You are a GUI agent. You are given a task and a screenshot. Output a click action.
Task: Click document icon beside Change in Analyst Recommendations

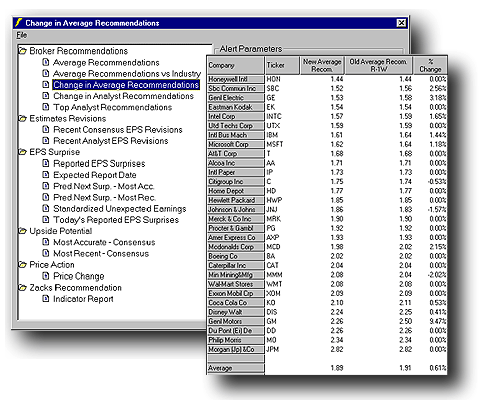pos(46,96)
